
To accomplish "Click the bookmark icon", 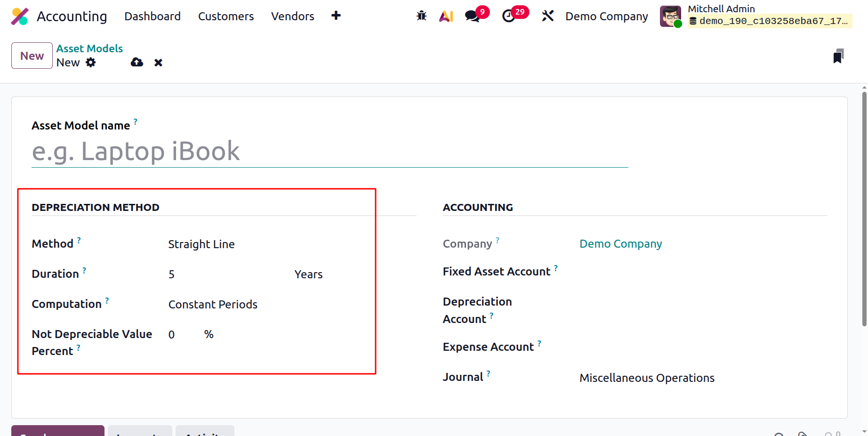I will [838, 56].
